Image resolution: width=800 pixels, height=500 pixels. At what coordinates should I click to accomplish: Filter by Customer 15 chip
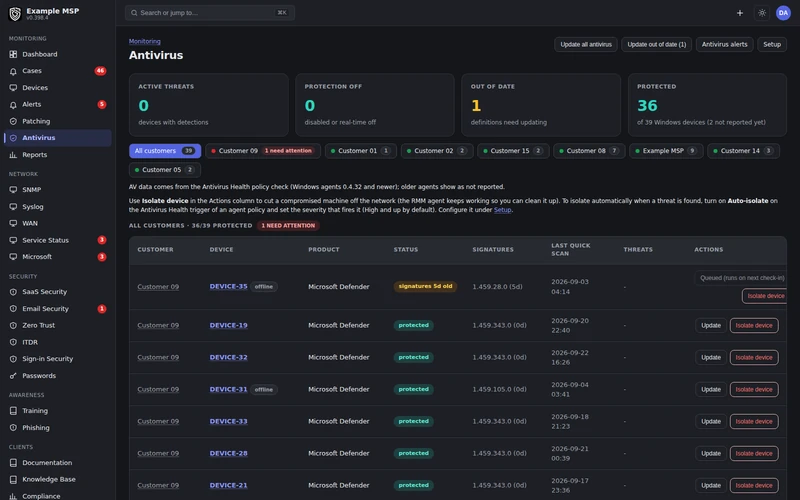point(513,151)
